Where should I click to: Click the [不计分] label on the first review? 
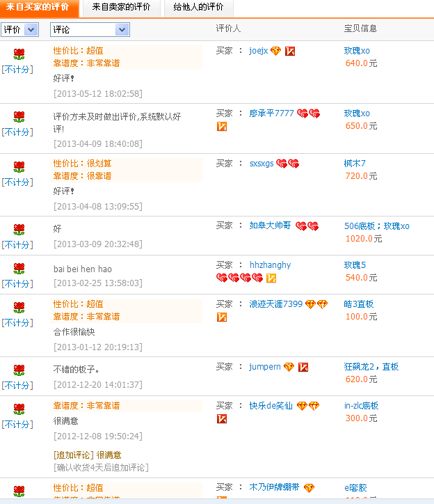(x=17, y=69)
